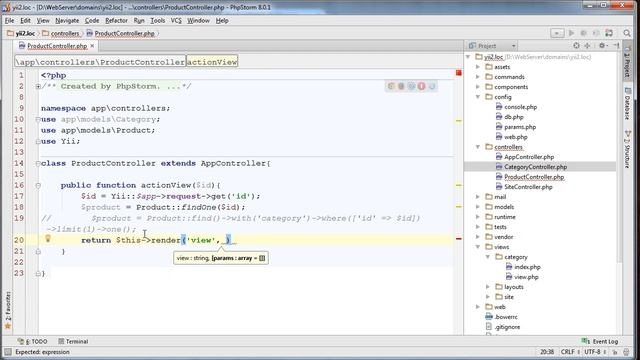This screenshot has height=360, width=640.
Task: Click the Search Everywhere magnifier icon
Action: (627, 33)
